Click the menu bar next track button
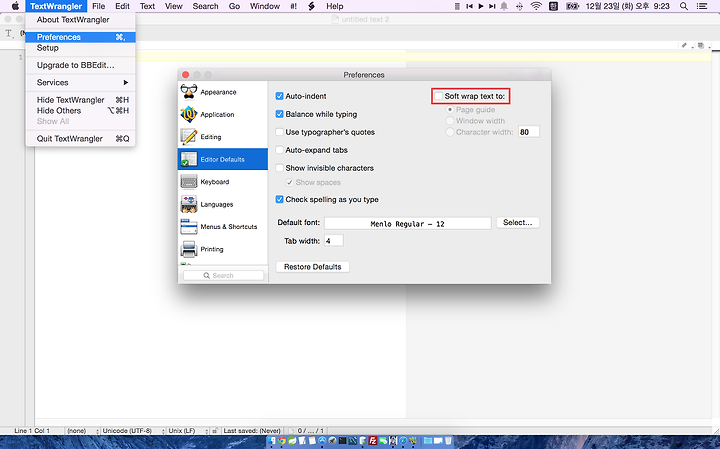 [492, 6]
